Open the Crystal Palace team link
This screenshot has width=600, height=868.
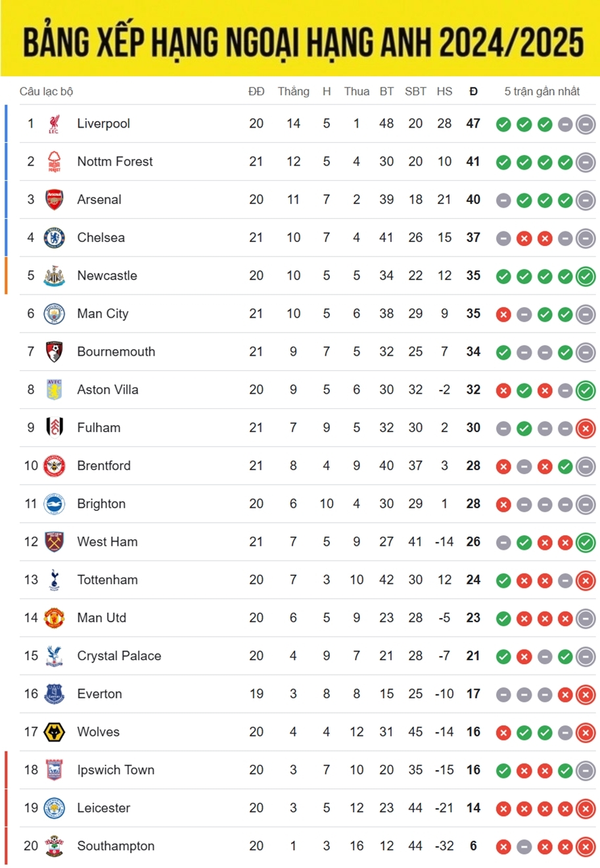point(119,656)
